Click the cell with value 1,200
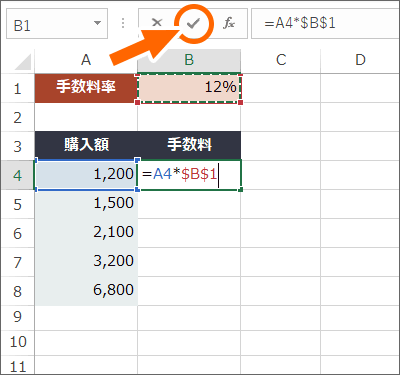Image resolution: width=400 pixels, height=375 pixels. click(86, 175)
